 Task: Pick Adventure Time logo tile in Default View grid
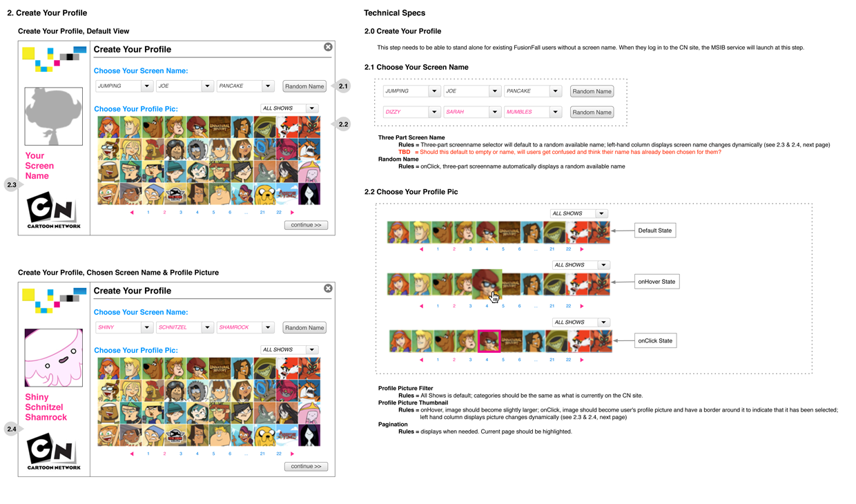click(x=286, y=194)
